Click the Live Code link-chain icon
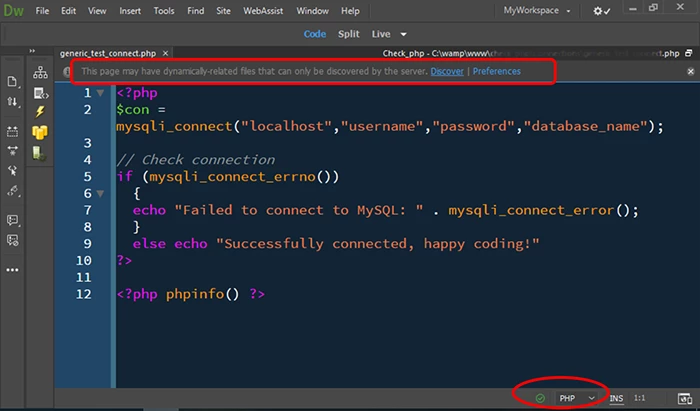The height and width of the screenshot is (411, 700). pos(12,191)
